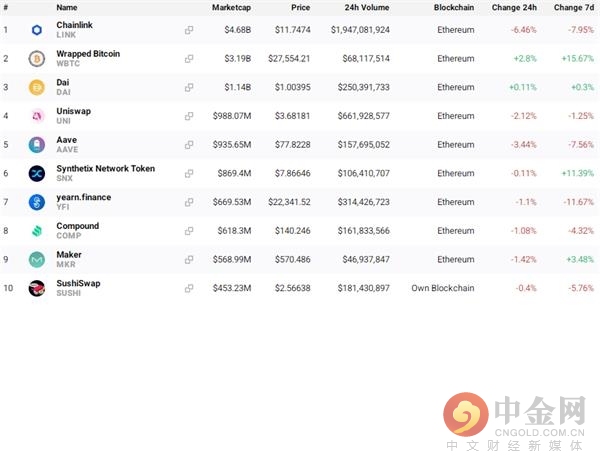Open the external link icon for Maker
The width and height of the screenshot is (600, 464).
click(189, 259)
